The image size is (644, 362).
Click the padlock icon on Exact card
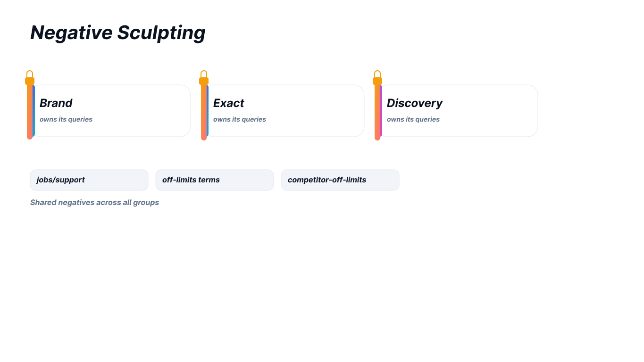pyautogui.click(x=204, y=78)
